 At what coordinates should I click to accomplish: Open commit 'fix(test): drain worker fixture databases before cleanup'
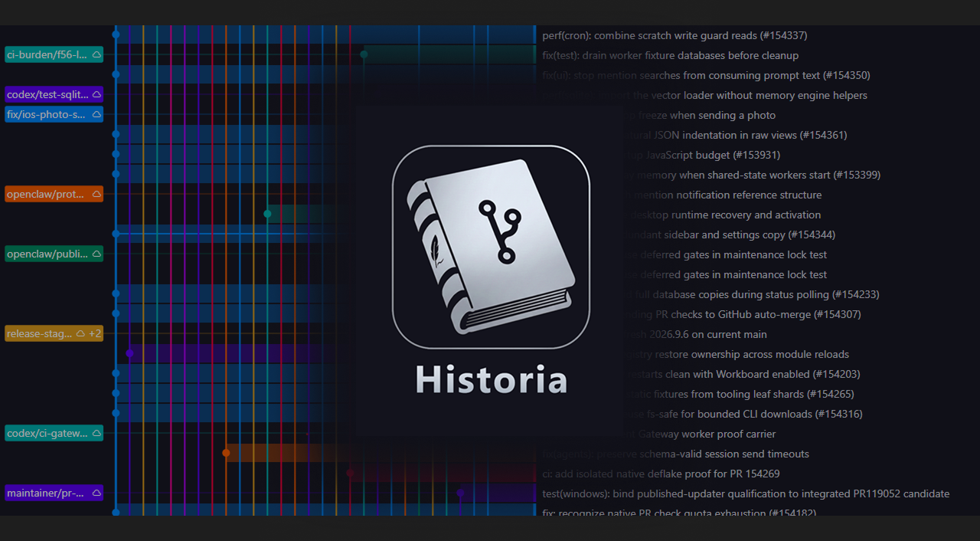coord(670,55)
